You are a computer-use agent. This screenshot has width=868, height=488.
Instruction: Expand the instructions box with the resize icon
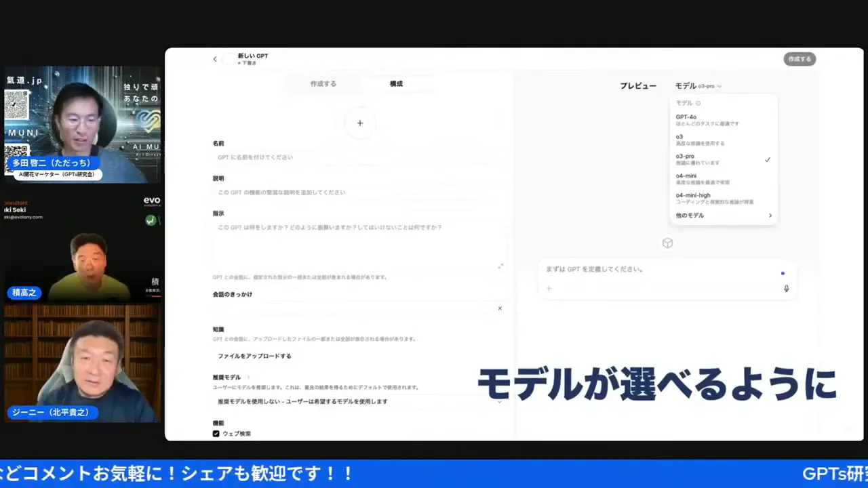point(500,266)
